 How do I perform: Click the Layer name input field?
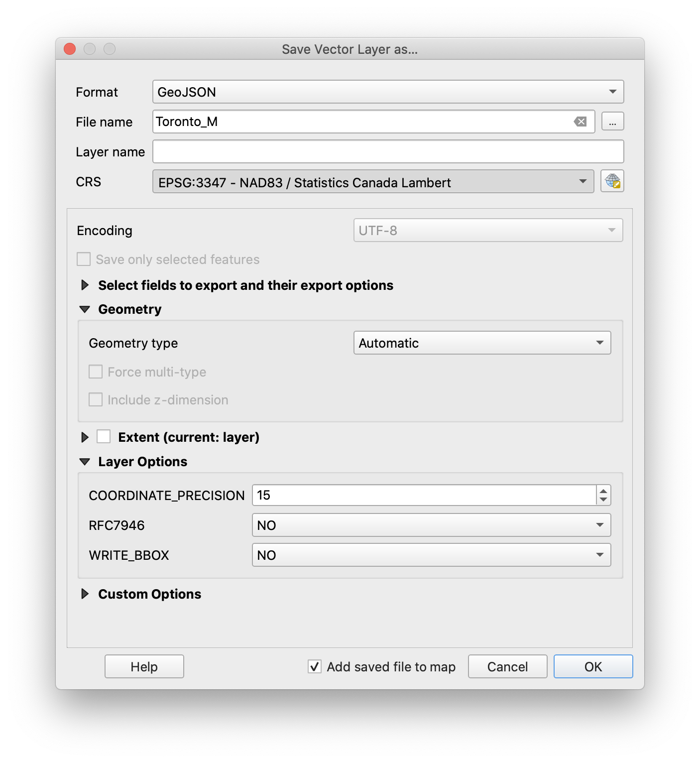(388, 151)
